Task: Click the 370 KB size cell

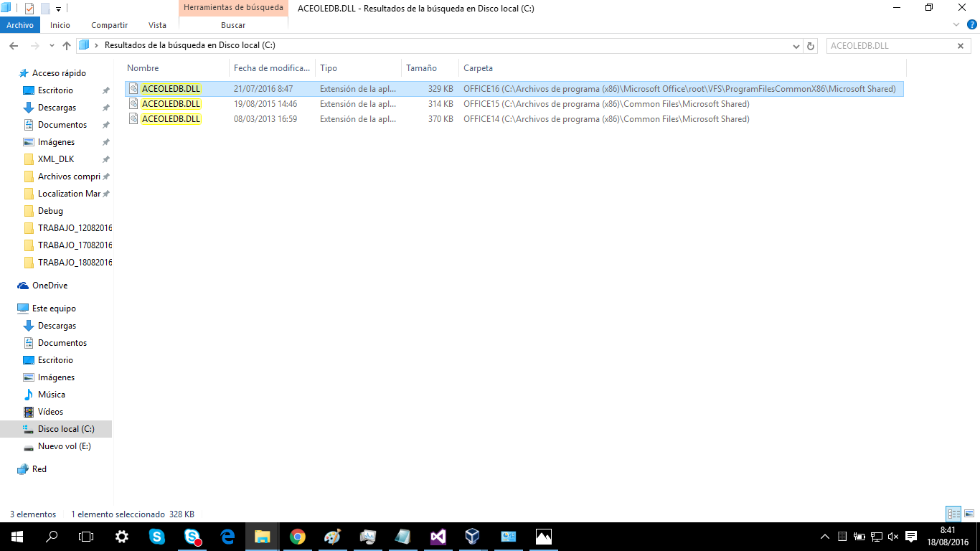Action: click(x=440, y=119)
